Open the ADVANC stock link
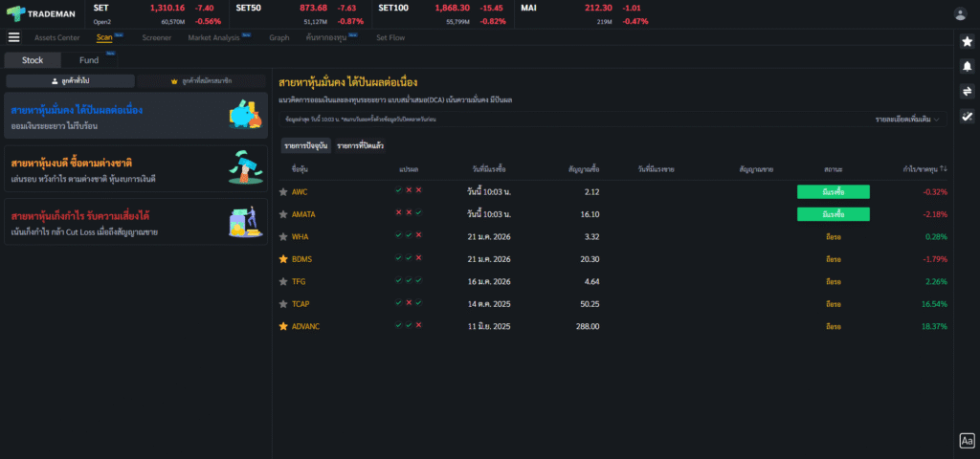980x459 pixels. click(x=307, y=326)
